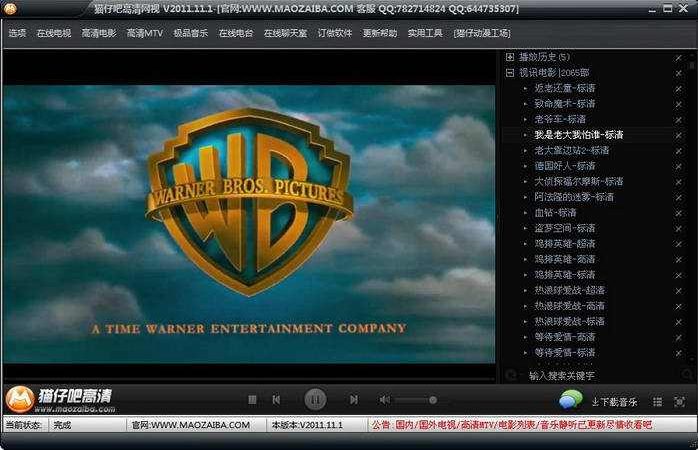
Task: Open the 在线电视 menu
Action: [54, 33]
